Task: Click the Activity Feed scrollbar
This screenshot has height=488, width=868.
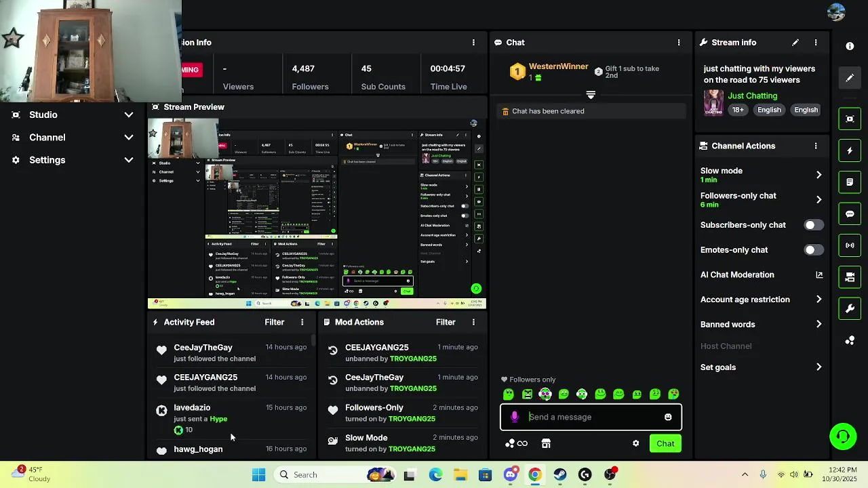Action: point(313,341)
